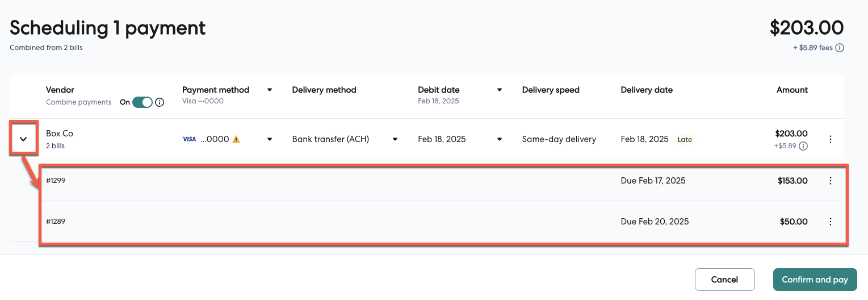Click the info icon beside total fees

[840, 48]
